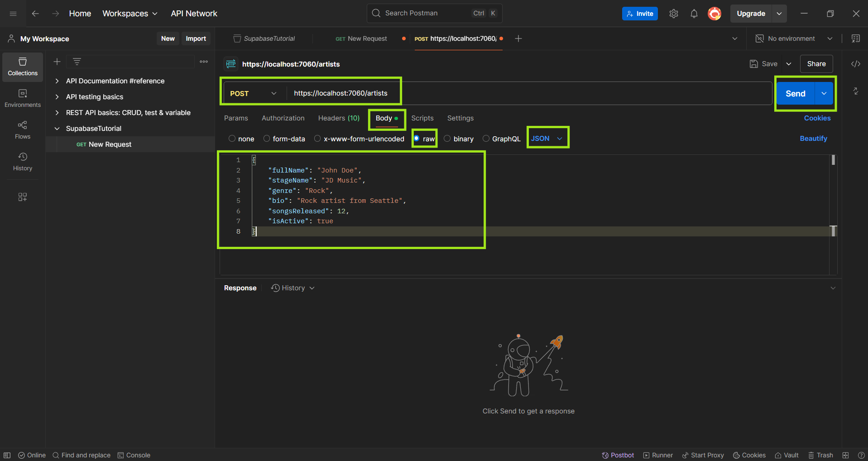Switch to the Params tab

pos(236,118)
